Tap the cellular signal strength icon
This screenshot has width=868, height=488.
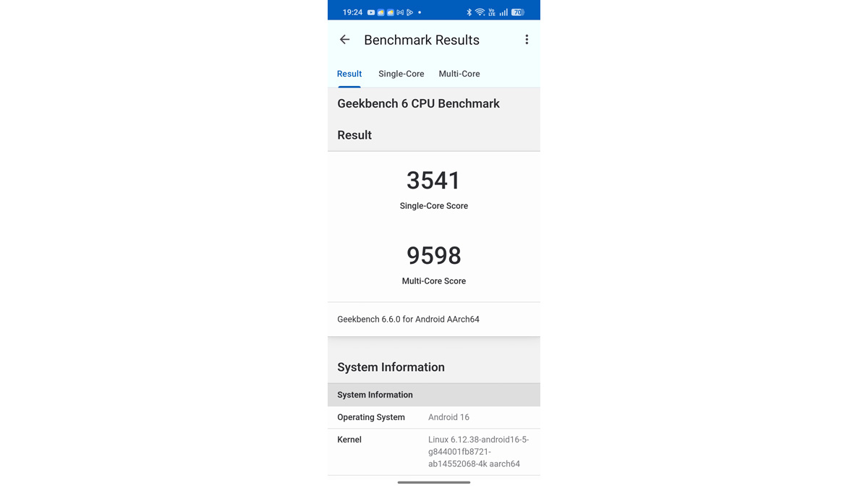pyautogui.click(x=503, y=12)
